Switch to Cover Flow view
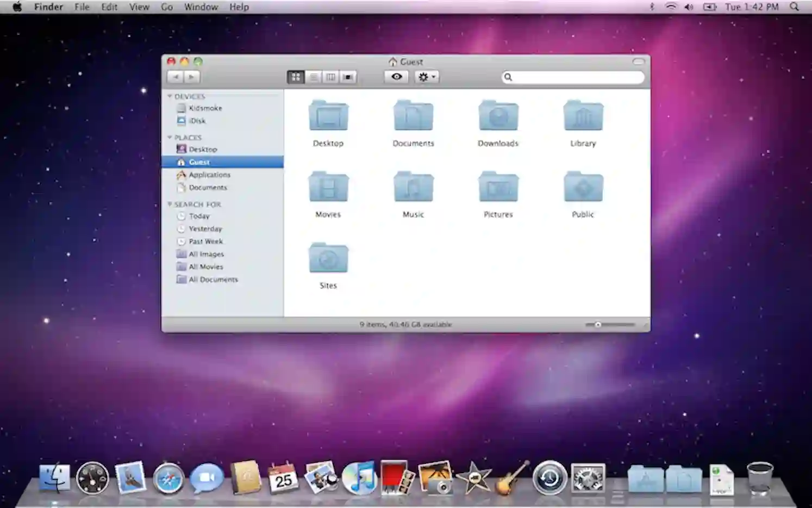The width and height of the screenshot is (812, 508). pyautogui.click(x=348, y=77)
